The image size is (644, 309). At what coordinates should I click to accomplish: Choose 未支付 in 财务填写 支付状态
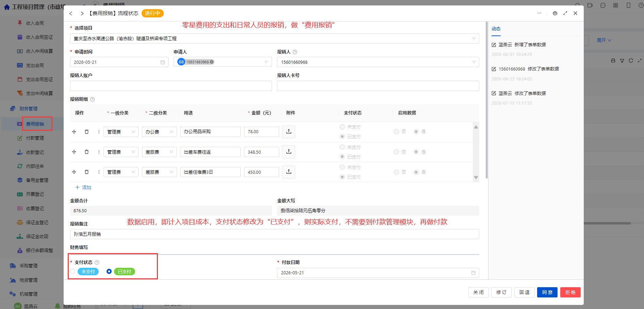click(73, 272)
